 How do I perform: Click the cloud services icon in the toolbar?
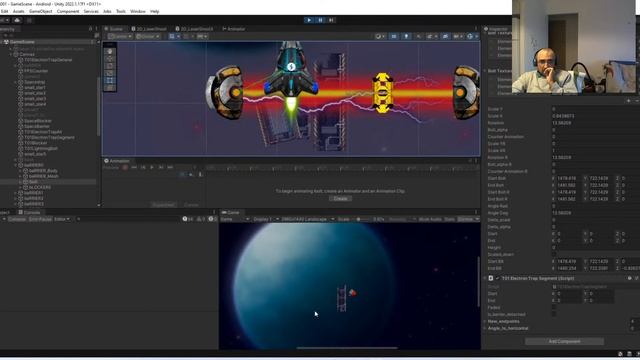pyautogui.click(x=17, y=20)
